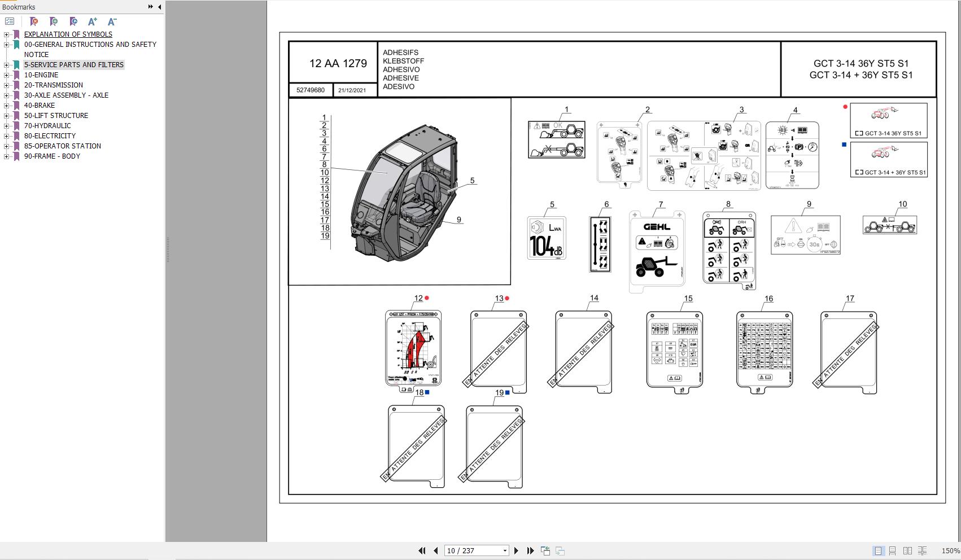The image size is (961, 560).
Task: Expand the 80-ELECTRICITY bookmark node
Action: tap(6, 136)
